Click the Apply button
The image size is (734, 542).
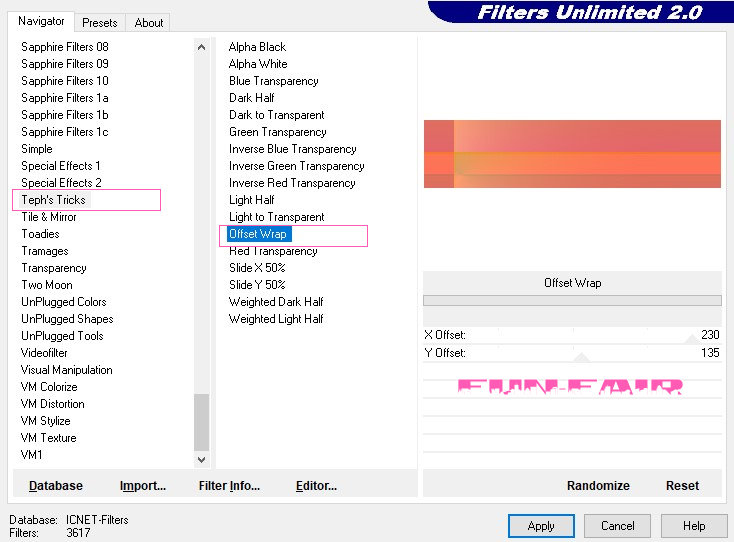coord(541,525)
